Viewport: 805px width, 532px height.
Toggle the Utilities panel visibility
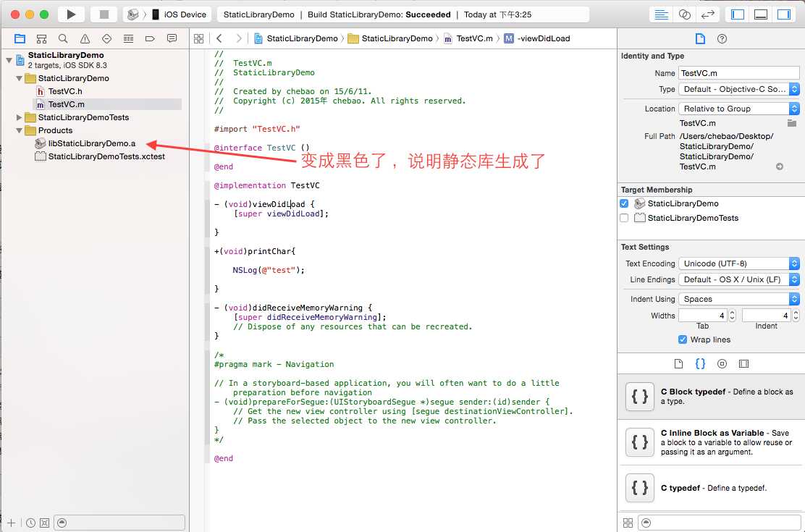click(784, 14)
